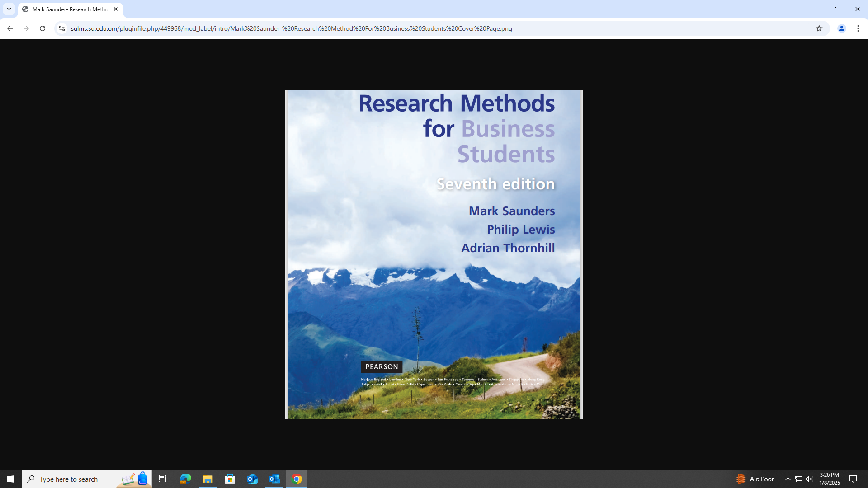The height and width of the screenshot is (488, 868).
Task: Open a new browser tab
Action: coord(132,9)
